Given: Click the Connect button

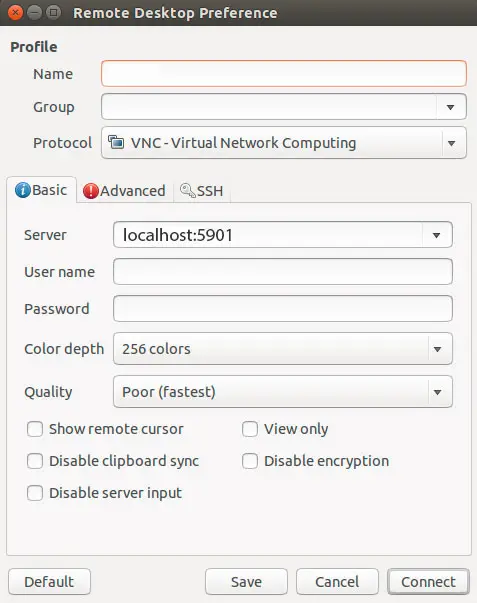Looking at the screenshot, I should pos(429,582).
